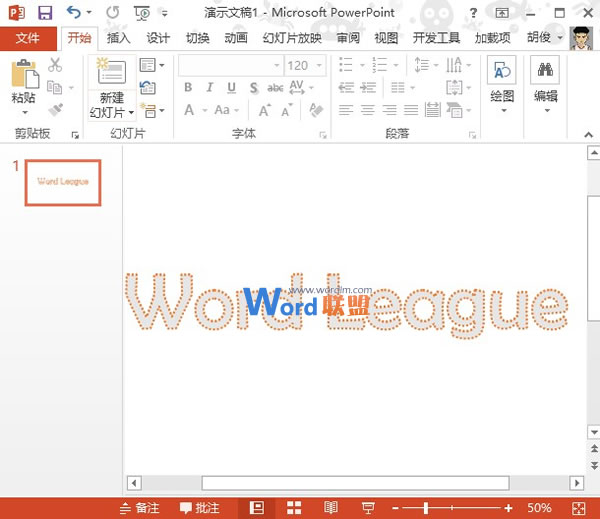Toggle Italic formatting

tap(210, 88)
